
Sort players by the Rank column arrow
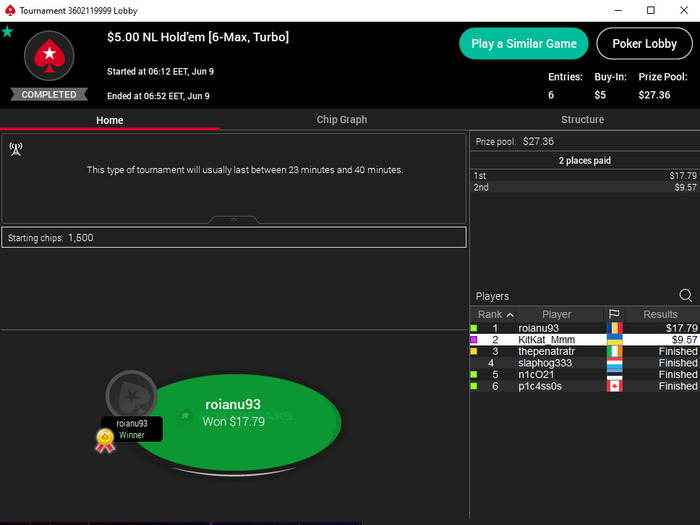click(x=510, y=315)
